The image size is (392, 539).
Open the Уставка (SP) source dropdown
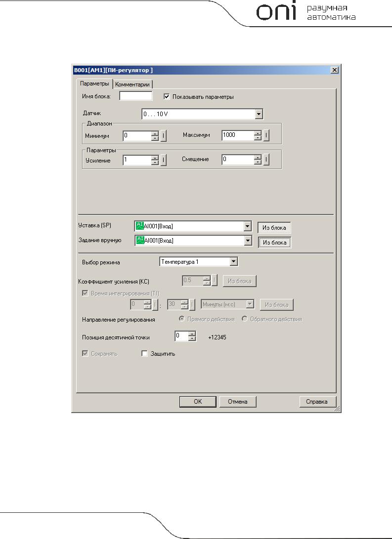[x=248, y=226]
